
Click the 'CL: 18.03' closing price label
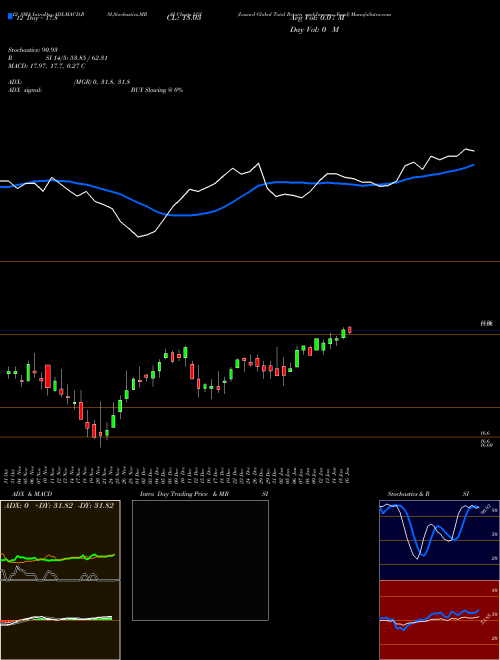[x=184, y=17]
